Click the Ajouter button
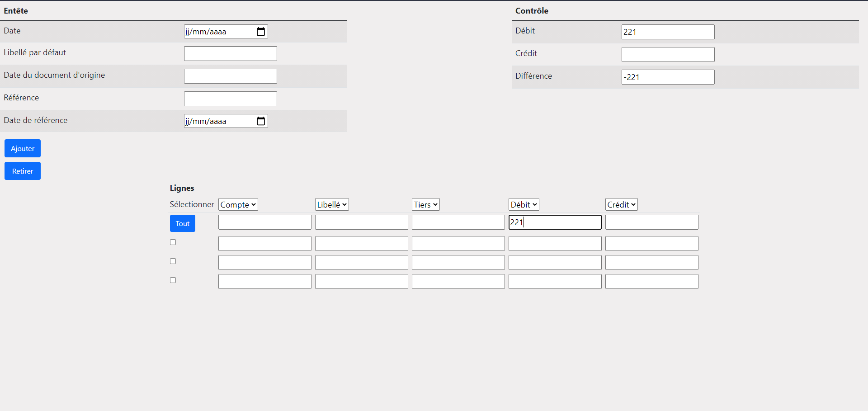Viewport: 868px width, 411px height. 23,148
